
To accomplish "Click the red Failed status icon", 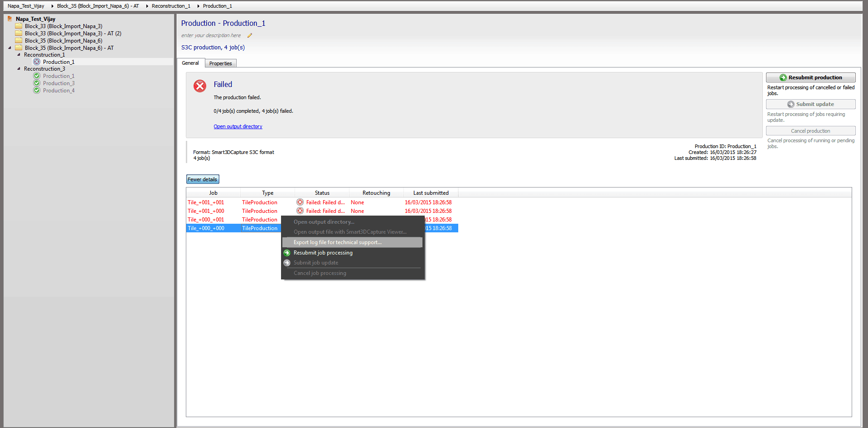I will pyautogui.click(x=199, y=86).
